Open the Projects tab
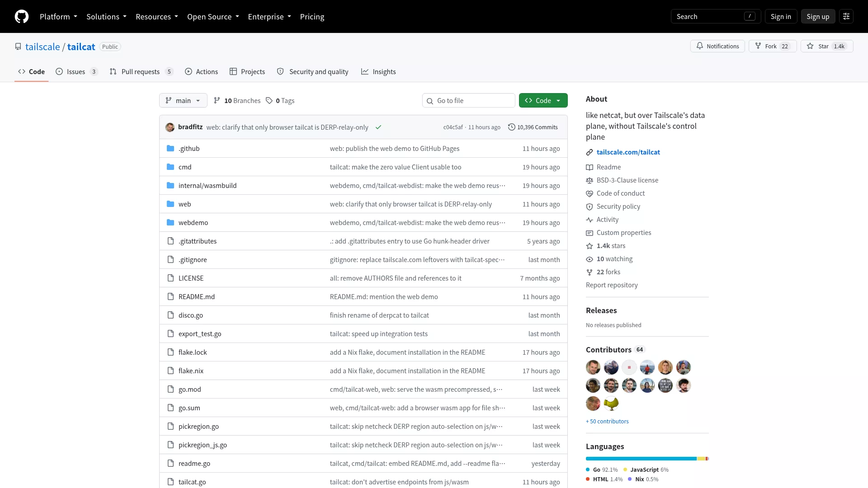868x488 pixels. click(247, 72)
